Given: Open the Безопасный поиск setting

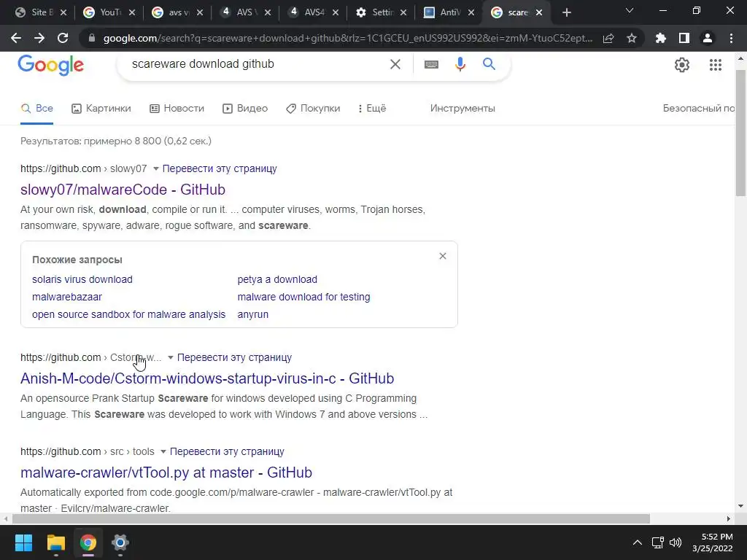Looking at the screenshot, I should (x=699, y=109).
